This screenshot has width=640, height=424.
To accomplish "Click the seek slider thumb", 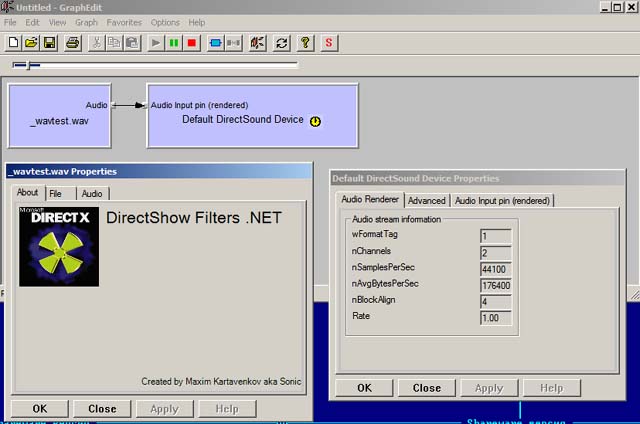I will click(x=29, y=65).
